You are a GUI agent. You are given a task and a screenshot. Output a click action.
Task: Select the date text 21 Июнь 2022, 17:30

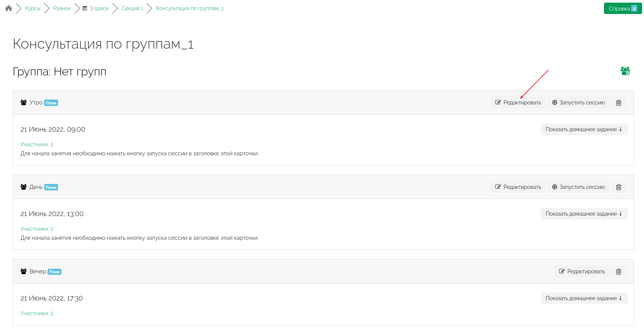[x=52, y=298]
